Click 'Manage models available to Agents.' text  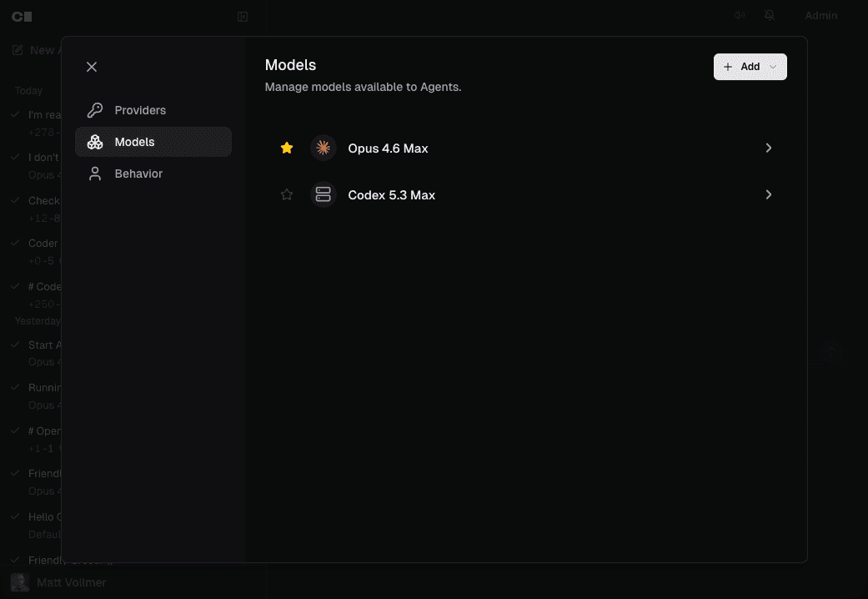coord(364,87)
